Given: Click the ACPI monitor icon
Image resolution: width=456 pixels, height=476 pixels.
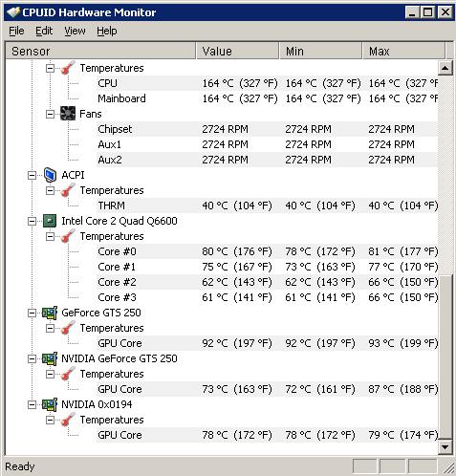Looking at the screenshot, I should point(51,175).
